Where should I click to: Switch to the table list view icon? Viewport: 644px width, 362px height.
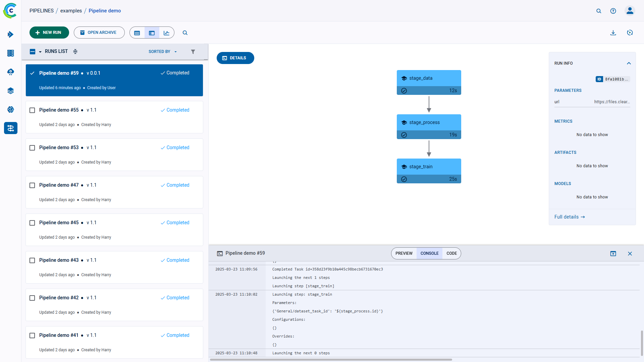click(137, 33)
